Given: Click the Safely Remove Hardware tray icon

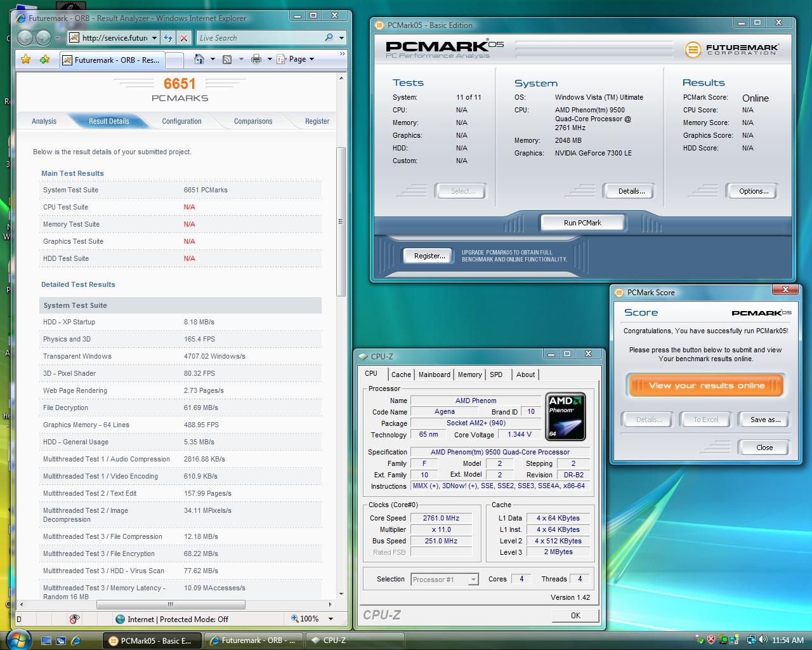Looking at the screenshot, I should [x=700, y=640].
